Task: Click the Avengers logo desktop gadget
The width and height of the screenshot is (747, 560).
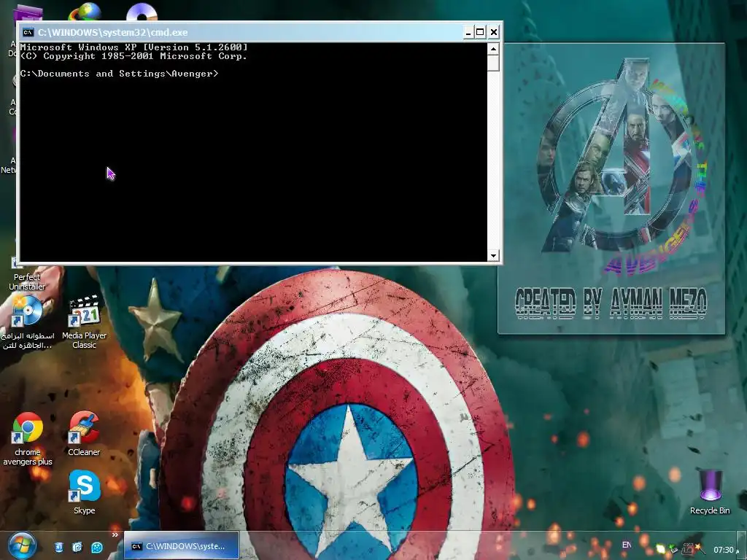Action: [x=611, y=189]
